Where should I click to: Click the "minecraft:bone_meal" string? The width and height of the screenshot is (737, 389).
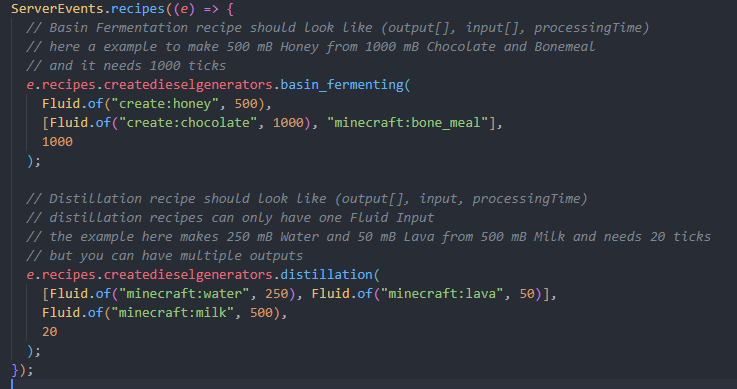(408, 123)
